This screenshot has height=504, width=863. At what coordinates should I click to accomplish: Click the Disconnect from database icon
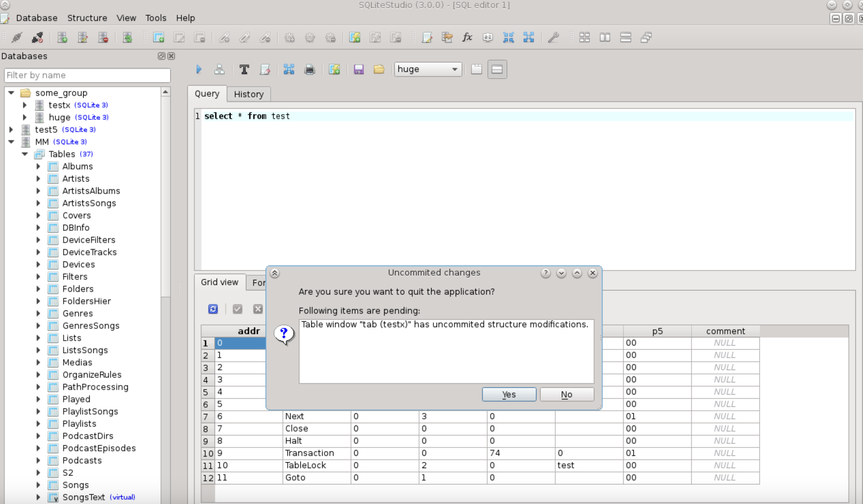pos(37,37)
